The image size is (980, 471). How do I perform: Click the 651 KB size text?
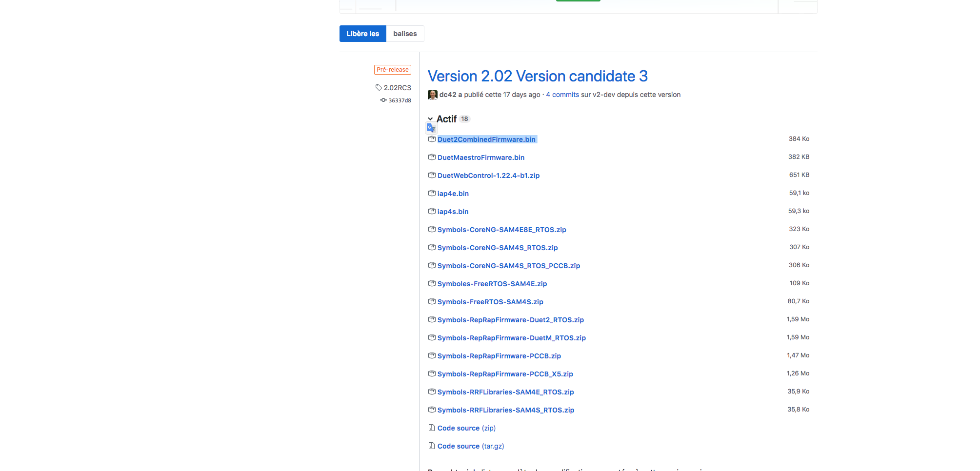pos(799,175)
